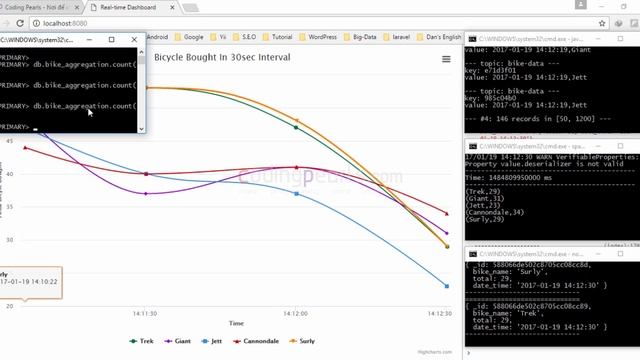Open the browser extension icon beside the star
The image size is (640, 360).
[619, 23]
